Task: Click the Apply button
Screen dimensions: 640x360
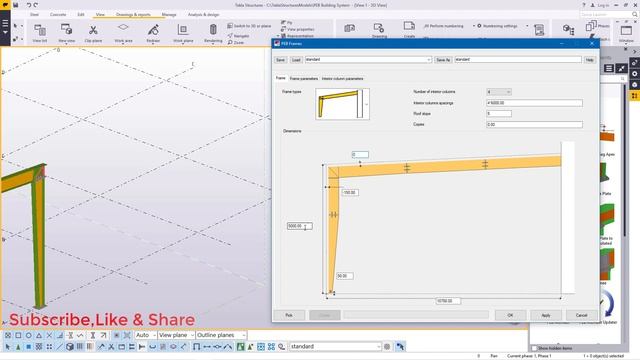Action: click(546, 315)
